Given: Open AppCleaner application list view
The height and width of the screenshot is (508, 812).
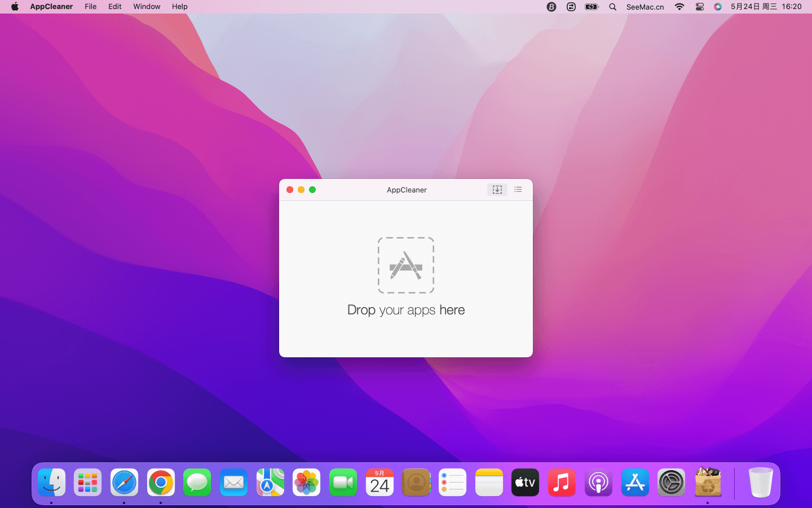Looking at the screenshot, I should click(x=518, y=190).
